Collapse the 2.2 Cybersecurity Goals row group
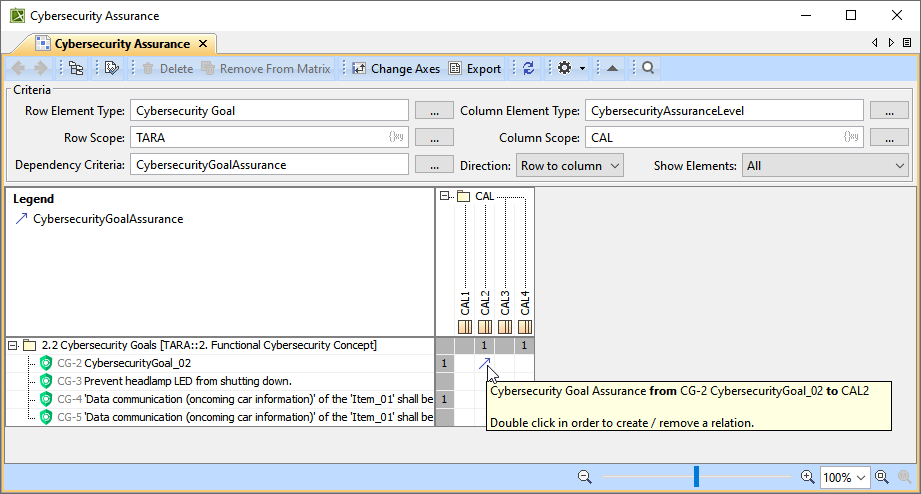Viewport: 921px width, 494px height. click(12, 345)
